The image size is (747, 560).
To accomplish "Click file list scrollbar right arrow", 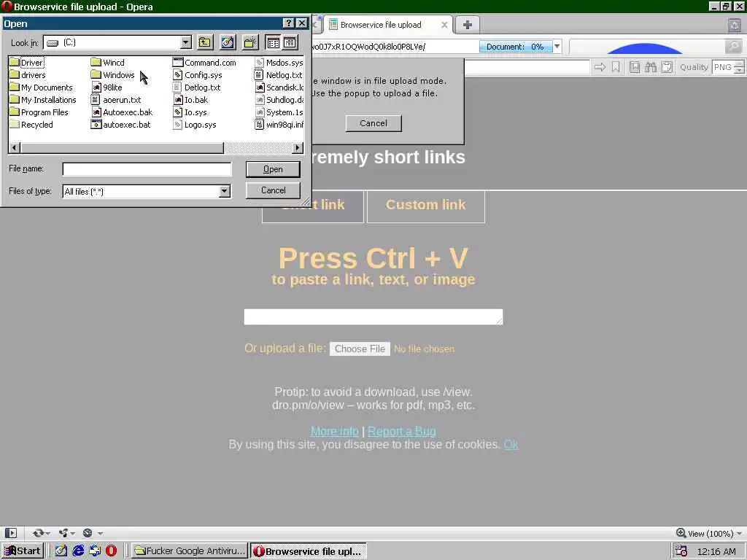I will point(298,147).
